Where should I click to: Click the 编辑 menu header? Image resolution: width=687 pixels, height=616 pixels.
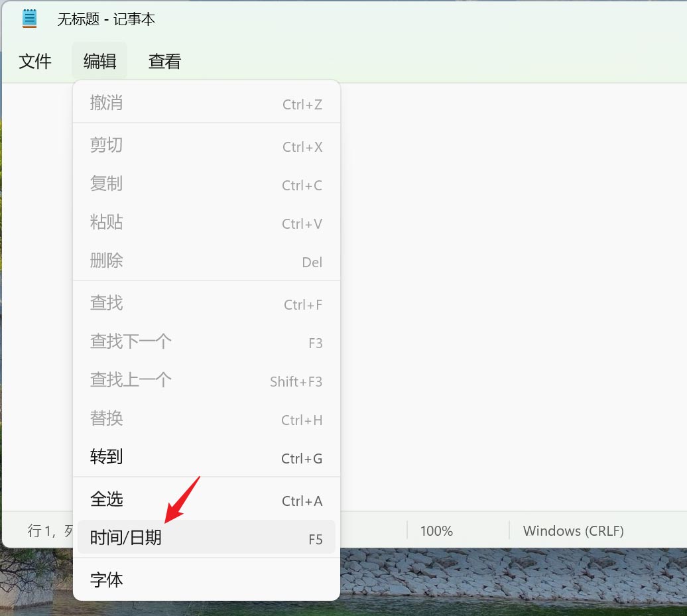(x=99, y=60)
